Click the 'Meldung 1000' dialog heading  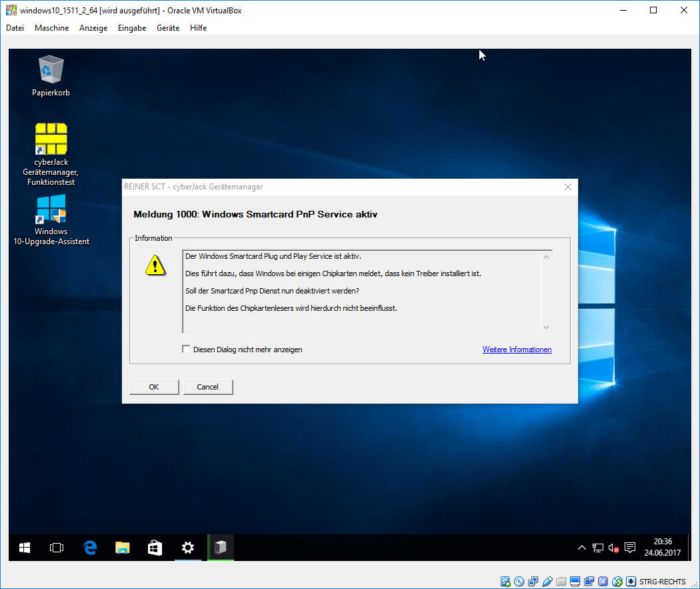tap(255, 214)
